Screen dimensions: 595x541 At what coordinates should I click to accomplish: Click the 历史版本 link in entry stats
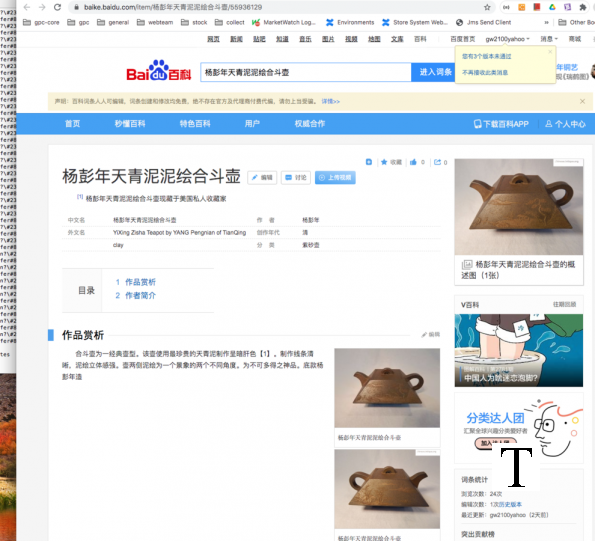pyautogui.click(x=510, y=505)
